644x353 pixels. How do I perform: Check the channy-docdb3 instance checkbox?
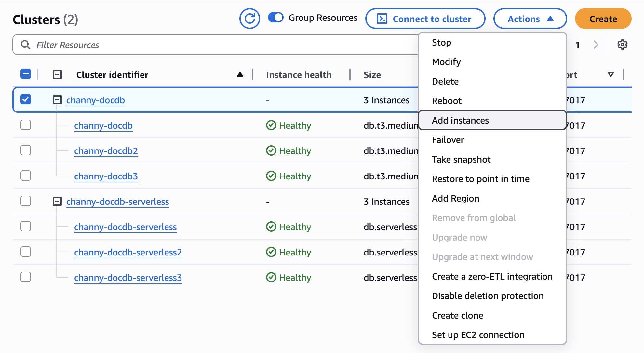tap(26, 176)
